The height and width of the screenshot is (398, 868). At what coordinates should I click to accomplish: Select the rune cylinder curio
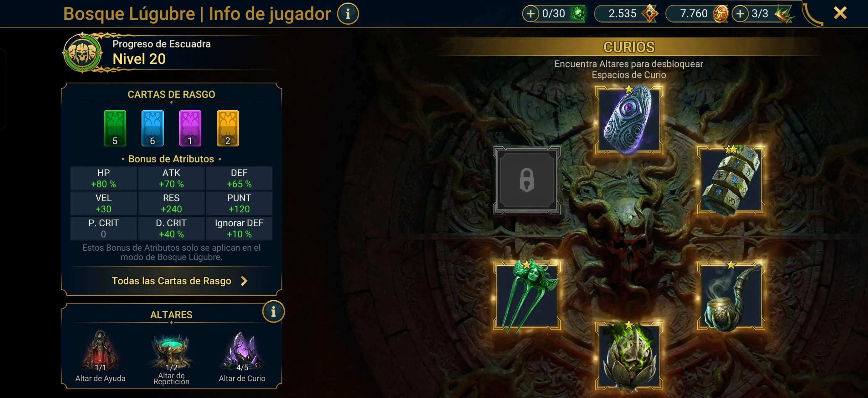pyautogui.click(x=731, y=180)
